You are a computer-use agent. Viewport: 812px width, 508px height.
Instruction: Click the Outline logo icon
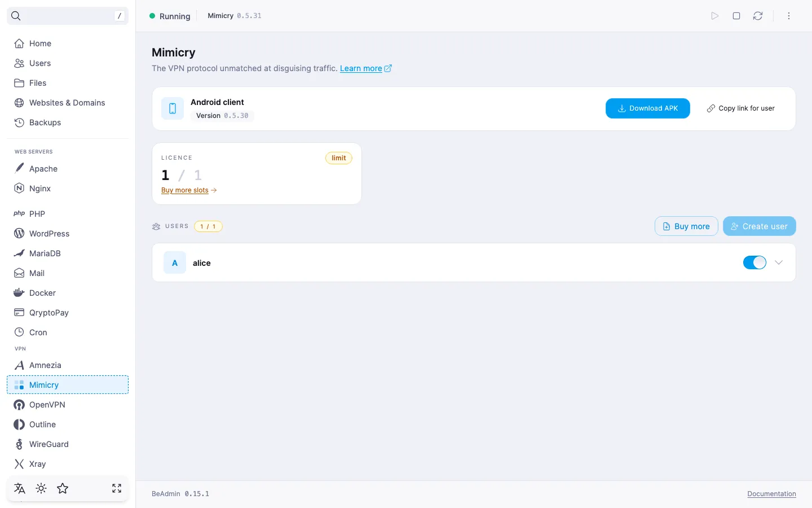pos(19,424)
